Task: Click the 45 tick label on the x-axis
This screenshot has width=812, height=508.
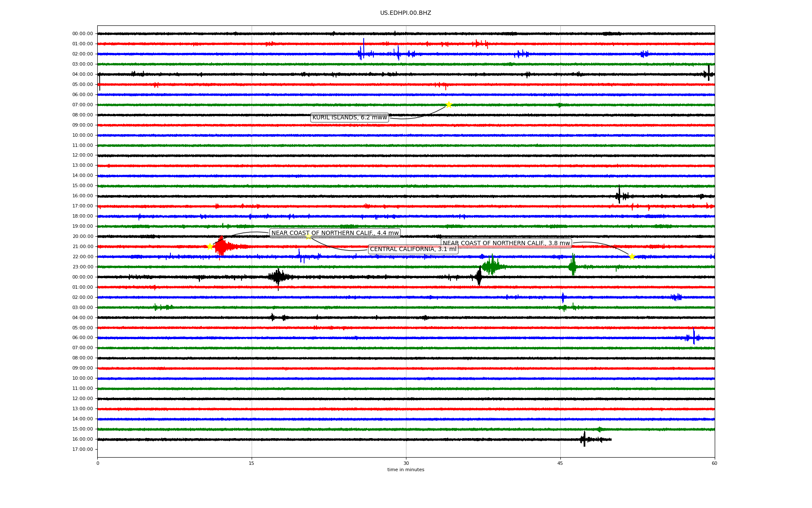Action: 560,463
